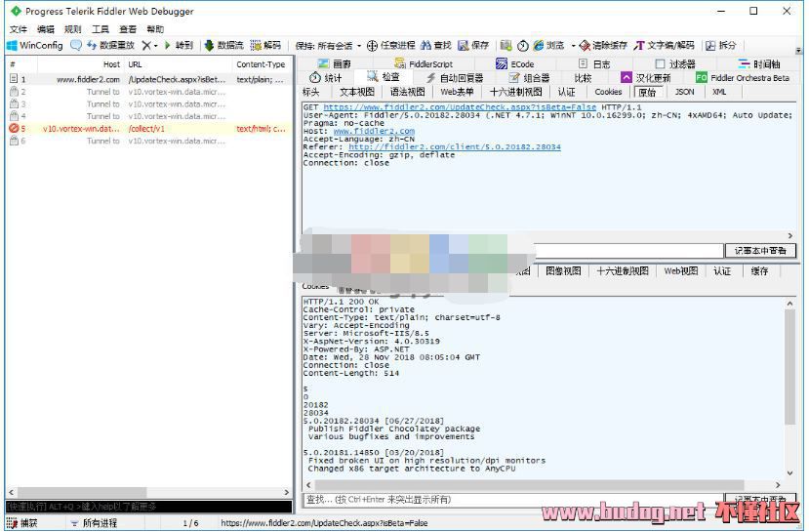Screen dimensions: 809x532
Task: Toggle the 过滤器 filters checkbox tab
Action: (x=675, y=64)
